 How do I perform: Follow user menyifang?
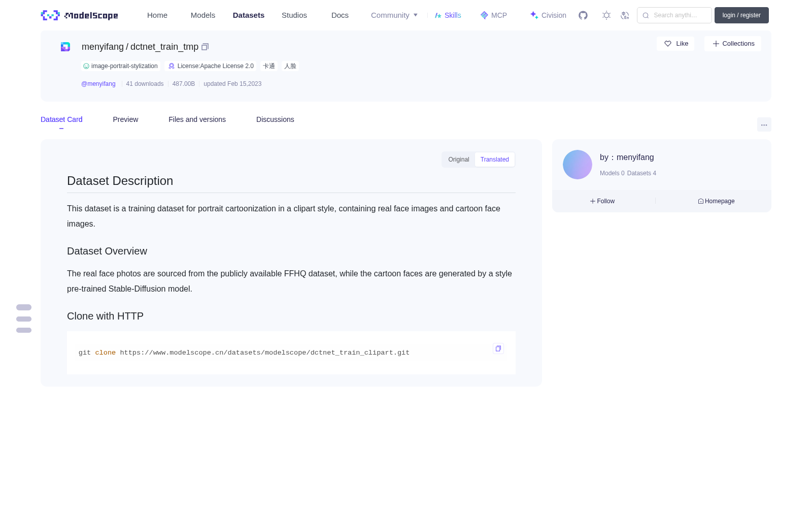[602, 201]
